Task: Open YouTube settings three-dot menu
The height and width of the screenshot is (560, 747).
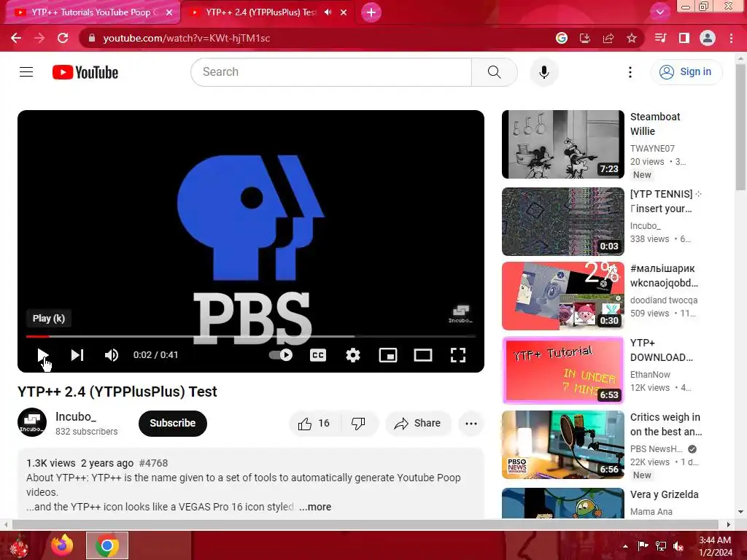Action: coord(630,72)
